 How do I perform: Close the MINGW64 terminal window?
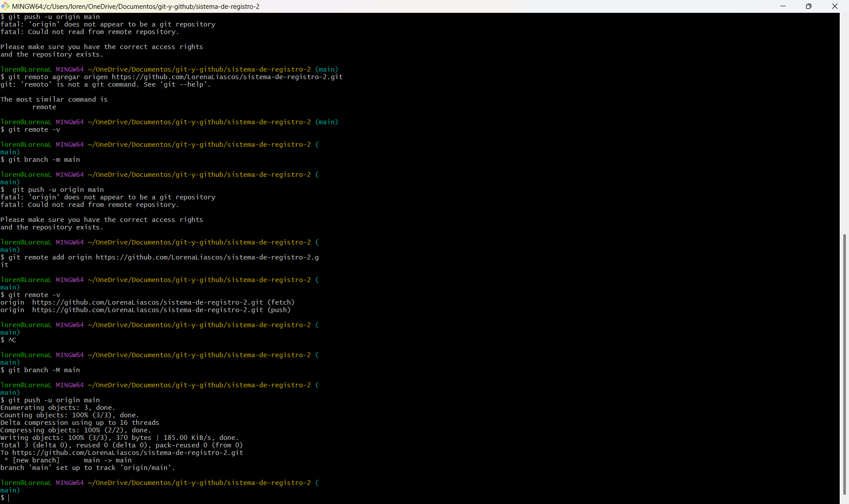[835, 6]
